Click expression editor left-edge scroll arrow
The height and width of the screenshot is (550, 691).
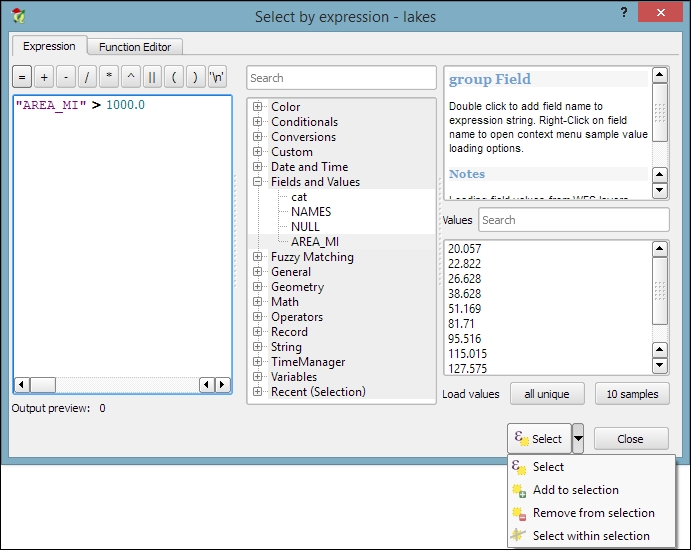point(21,385)
